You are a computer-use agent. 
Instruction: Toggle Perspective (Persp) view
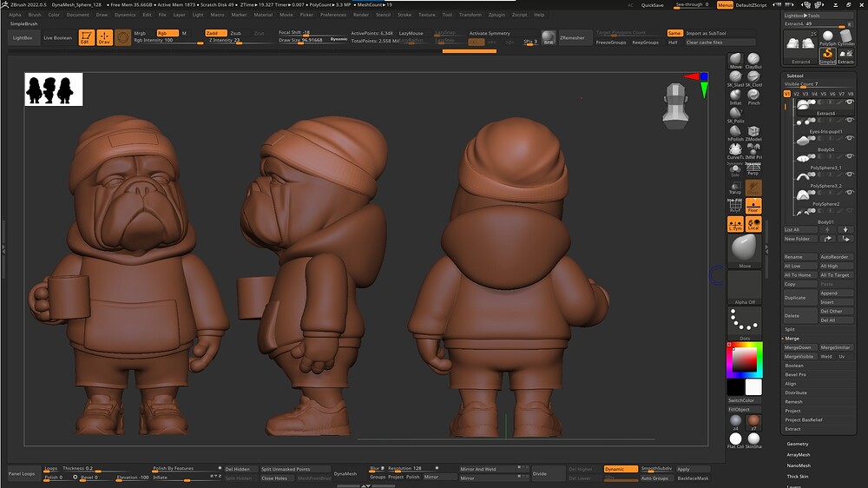tap(753, 169)
